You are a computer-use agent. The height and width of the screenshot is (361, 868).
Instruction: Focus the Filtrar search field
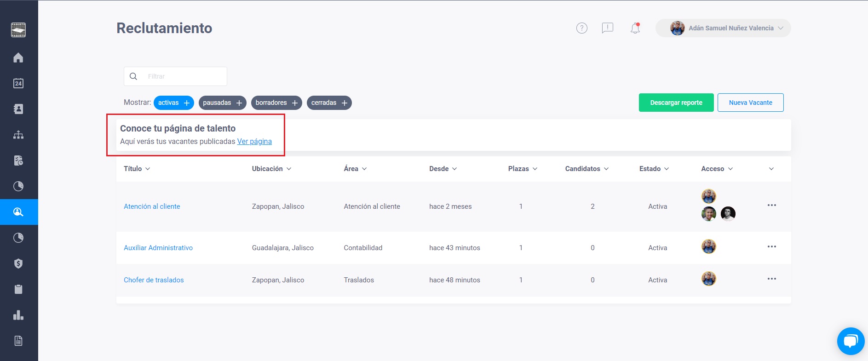(175, 76)
